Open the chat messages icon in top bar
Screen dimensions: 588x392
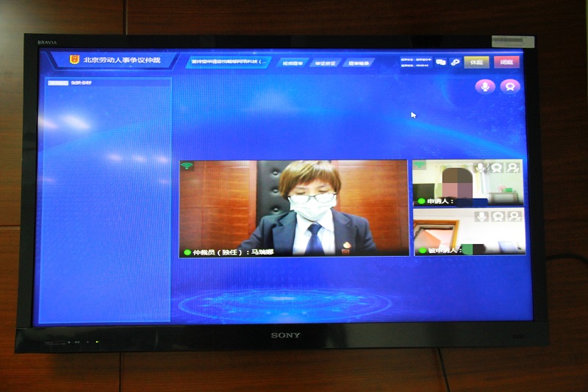[x=441, y=63]
